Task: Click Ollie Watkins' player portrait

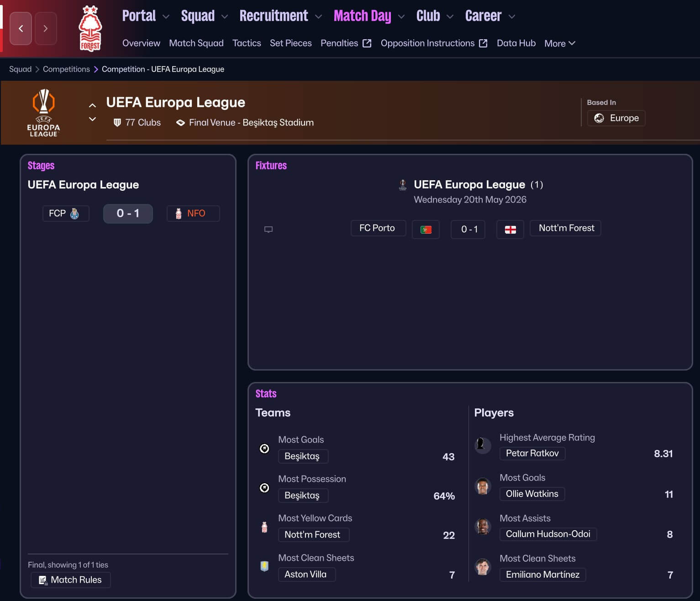Action: tap(483, 486)
